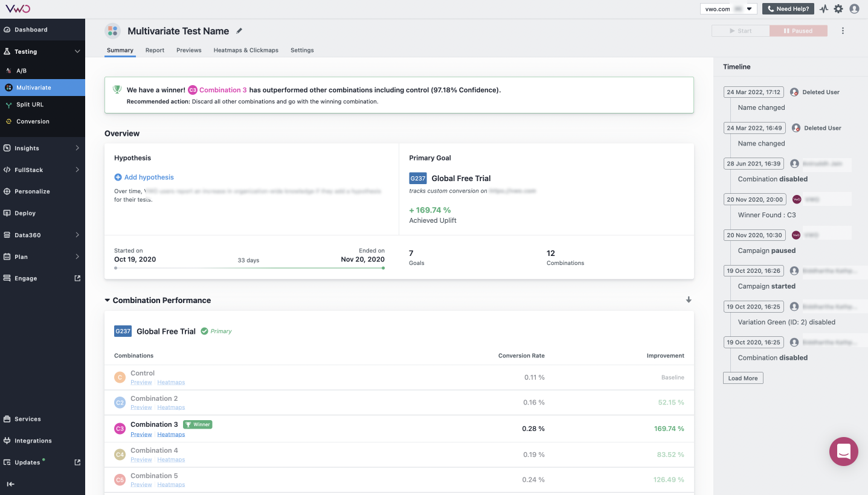Open Updates external link icon
This screenshot has height=495, width=868.
[x=77, y=462]
